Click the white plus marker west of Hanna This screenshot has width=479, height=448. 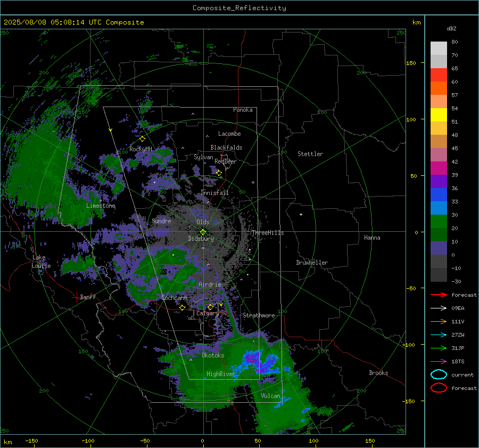(x=301, y=215)
